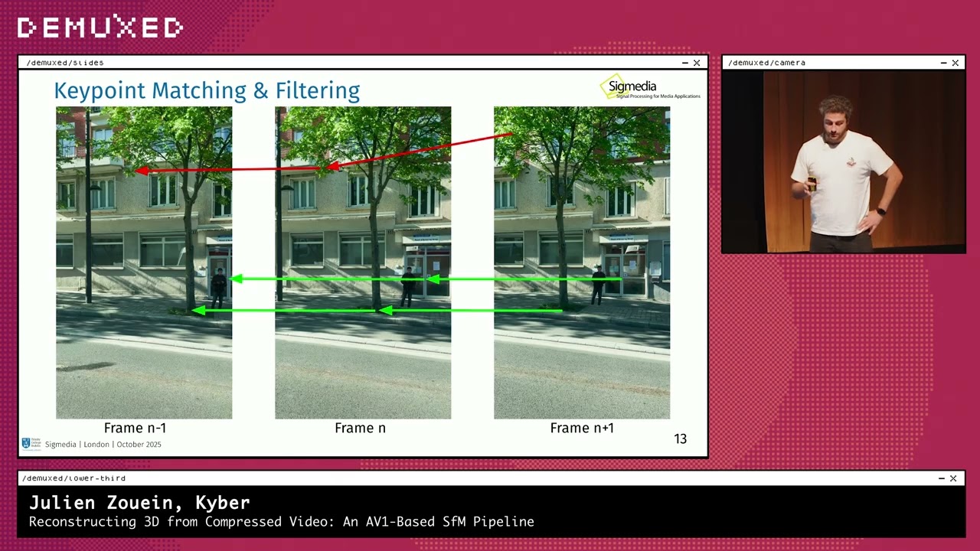This screenshot has height=551, width=980.
Task: Select the Frame n image
Action: (363, 262)
